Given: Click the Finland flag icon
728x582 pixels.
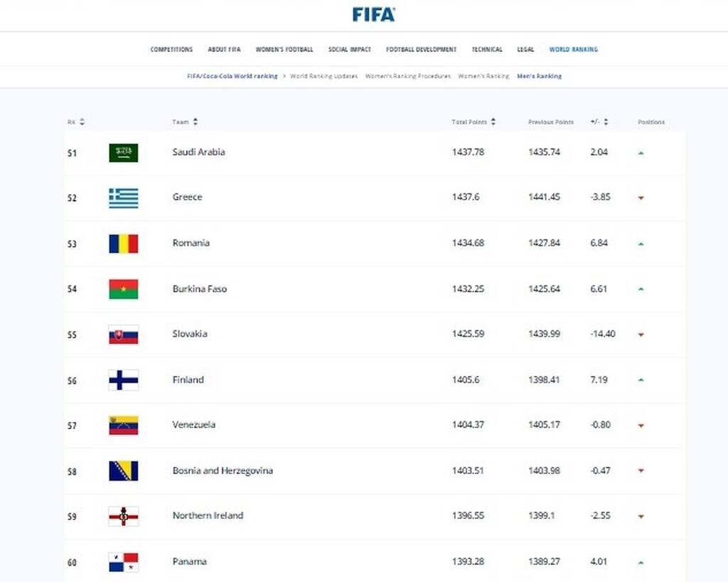Looking at the screenshot, I should pos(122,380).
